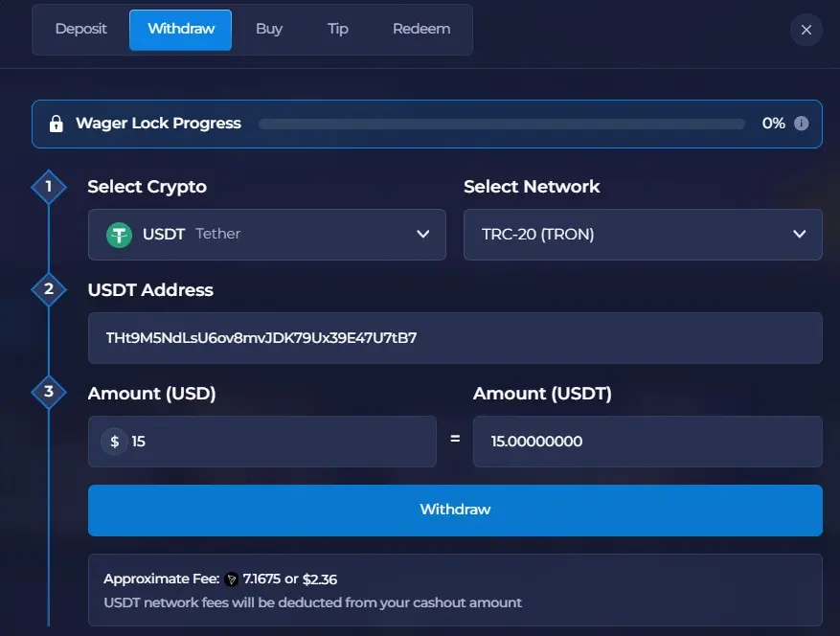Go to the Tip tab
Viewport: 840px width, 636px height.
coord(337,29)
